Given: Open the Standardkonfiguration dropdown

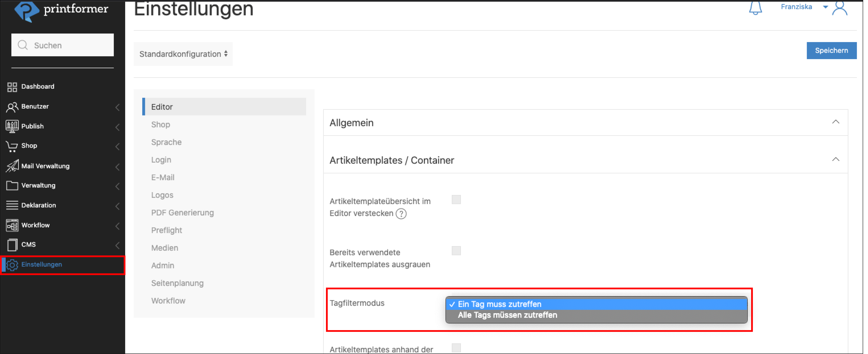Looking at the screenshot, I should point(183,54).
